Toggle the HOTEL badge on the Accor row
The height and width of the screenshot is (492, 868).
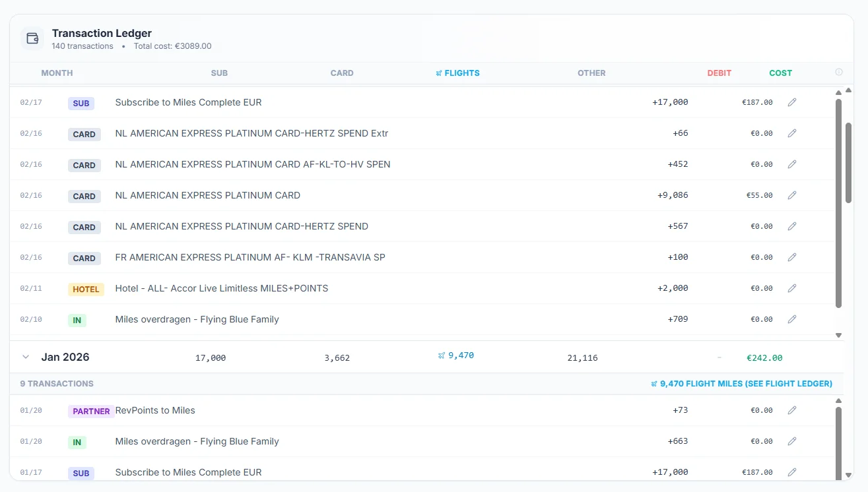pyautogui.click(x=86, y=288)
